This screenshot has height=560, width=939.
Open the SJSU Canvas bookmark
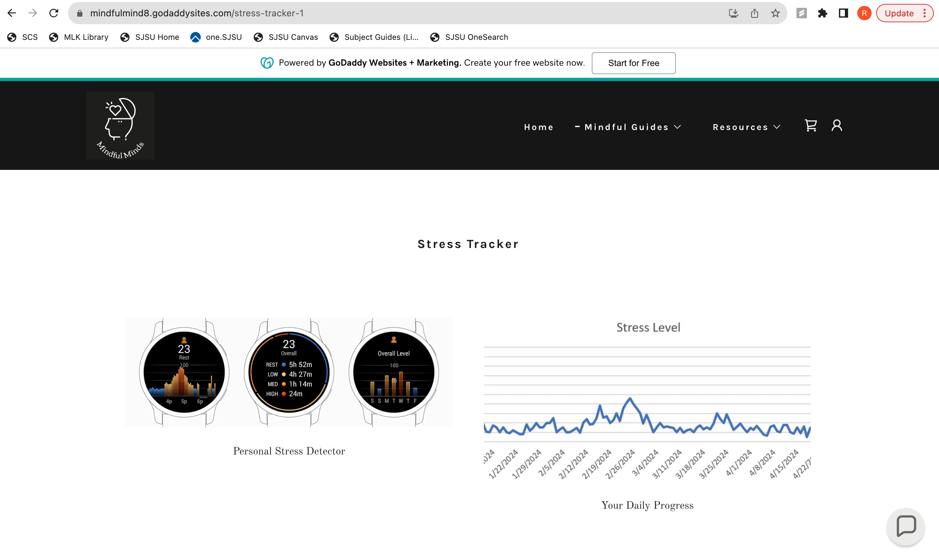click(x=286, y=37)
